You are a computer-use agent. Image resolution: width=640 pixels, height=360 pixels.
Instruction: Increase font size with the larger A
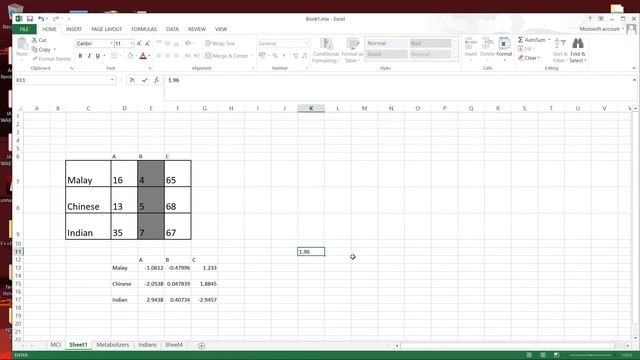tap(139, 43)
